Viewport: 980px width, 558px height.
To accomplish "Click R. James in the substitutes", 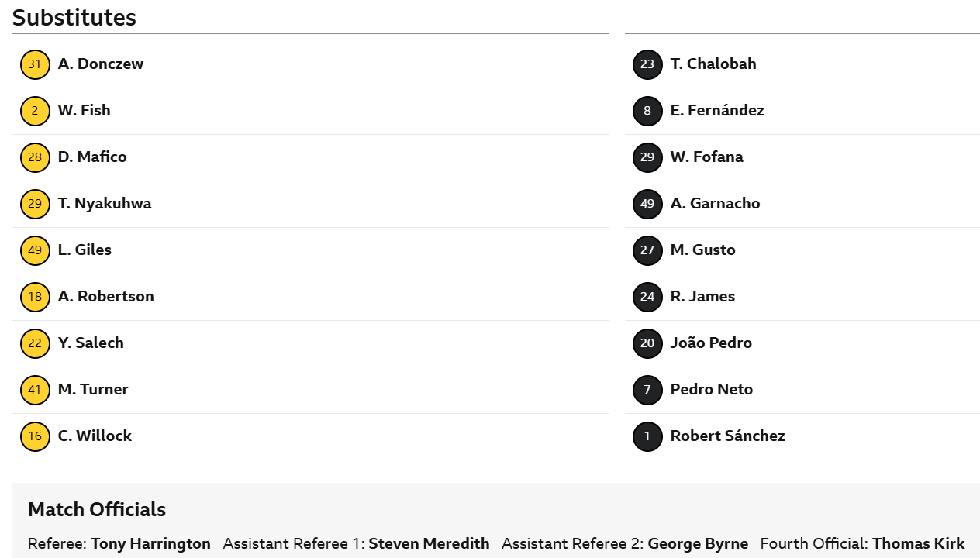I will click(x=702, y=296).
